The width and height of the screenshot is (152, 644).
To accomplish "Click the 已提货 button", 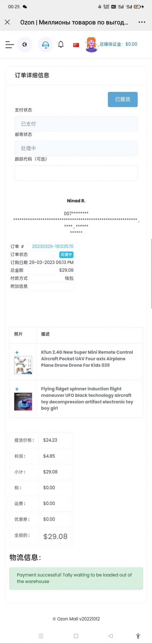I will pyautogui.click(x=123, y=99).
